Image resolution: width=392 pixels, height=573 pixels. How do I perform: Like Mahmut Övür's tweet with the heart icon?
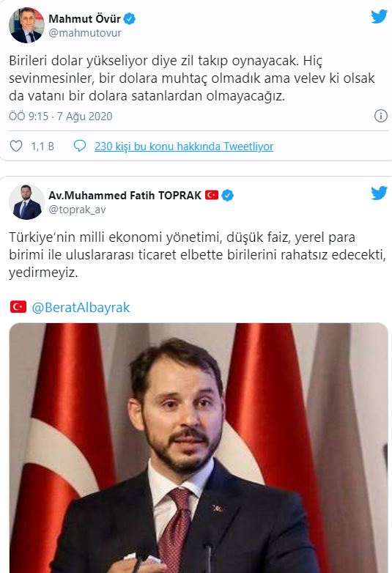(16, 146)
